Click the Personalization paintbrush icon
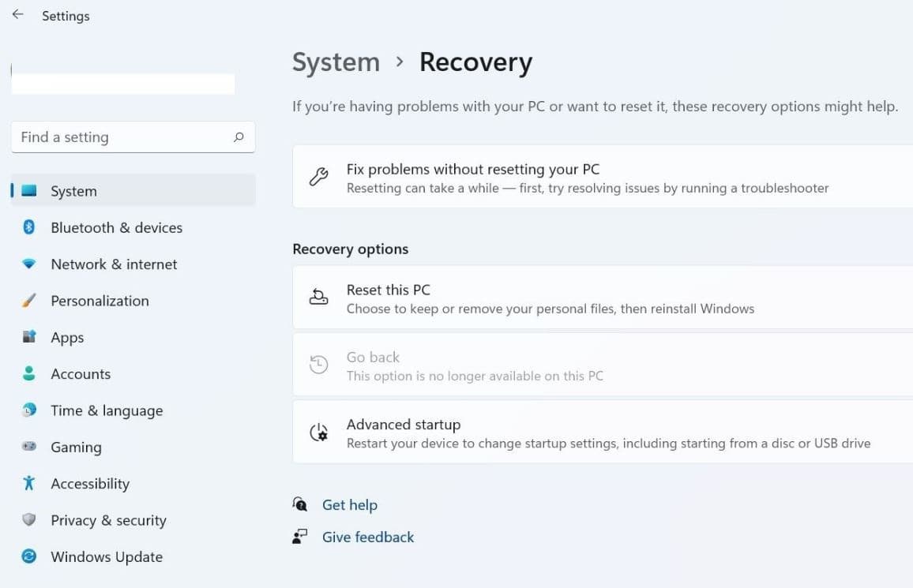 click(29, 301)
